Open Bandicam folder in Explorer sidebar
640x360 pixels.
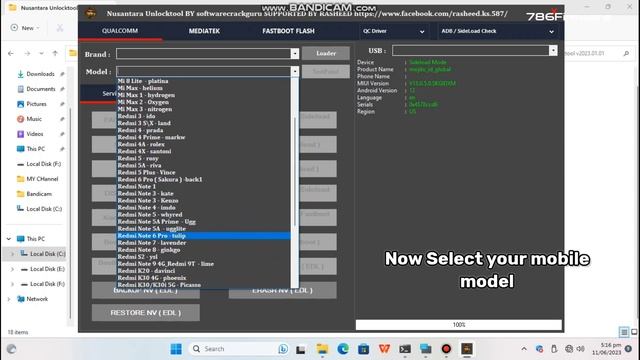[39, 194]
